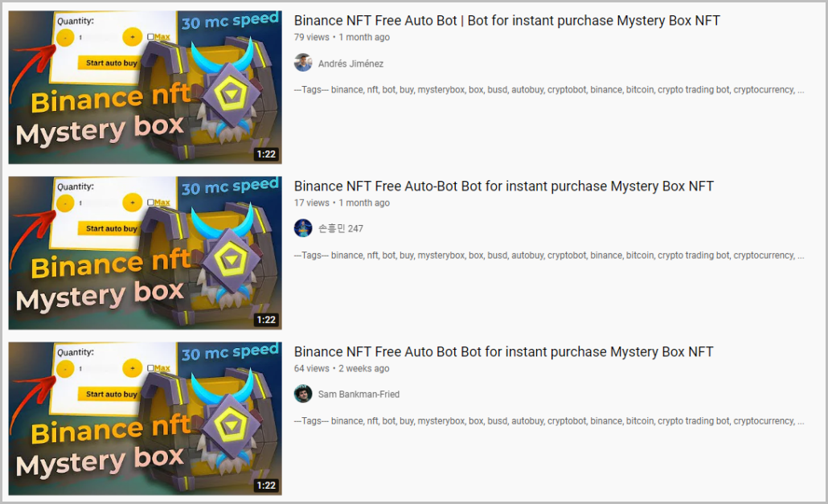This screenshot has width=828, height=504.
Task: Click 손흥민 247 channel avatar
Action: point(303,228)
